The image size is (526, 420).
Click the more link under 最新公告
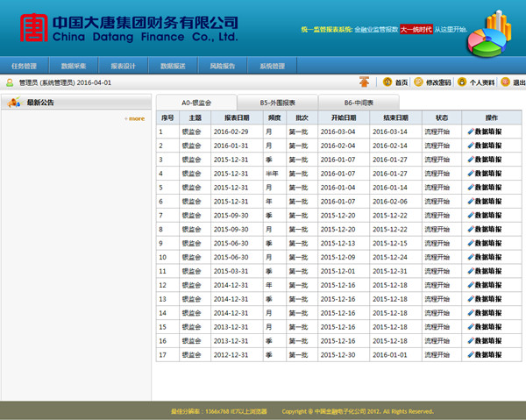(x=134, y=118)
